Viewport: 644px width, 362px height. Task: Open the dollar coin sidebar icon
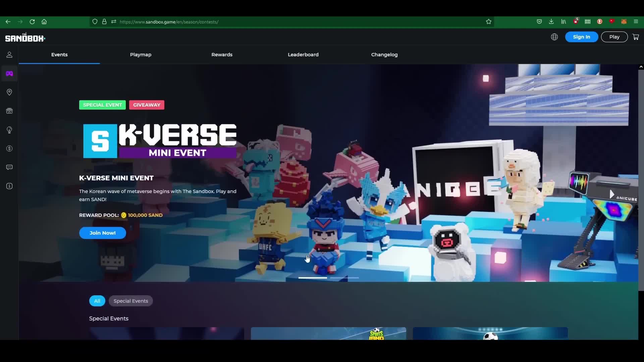click(x=9, y=148)
